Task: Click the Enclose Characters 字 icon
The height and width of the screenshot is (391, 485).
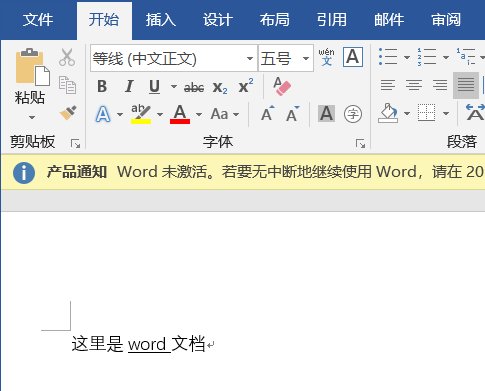Action: tap(353, 114)
